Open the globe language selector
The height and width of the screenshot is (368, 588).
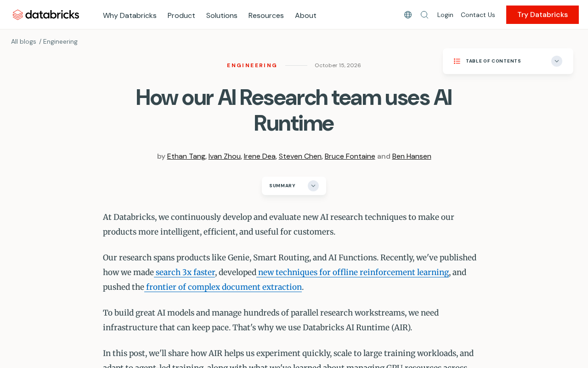(408, 15)
